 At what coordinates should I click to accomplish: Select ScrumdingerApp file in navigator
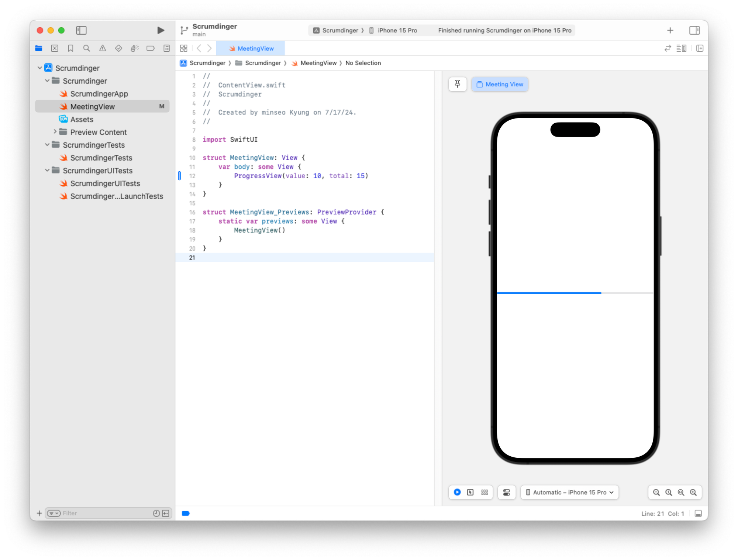(99, 94)
